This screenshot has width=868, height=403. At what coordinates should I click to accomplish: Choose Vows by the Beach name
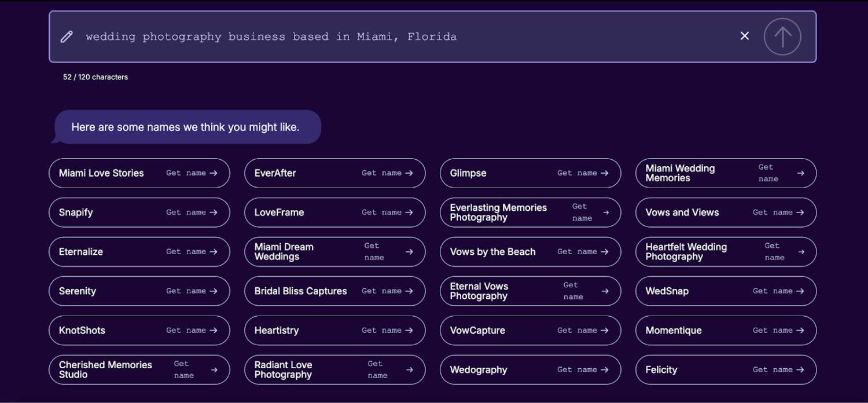tap(493, 252)
